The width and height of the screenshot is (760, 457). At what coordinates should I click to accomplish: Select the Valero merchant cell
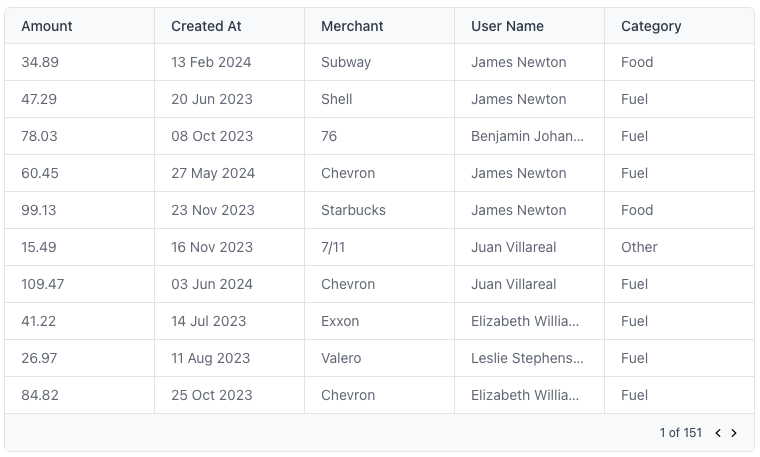[x=380, y=358]
